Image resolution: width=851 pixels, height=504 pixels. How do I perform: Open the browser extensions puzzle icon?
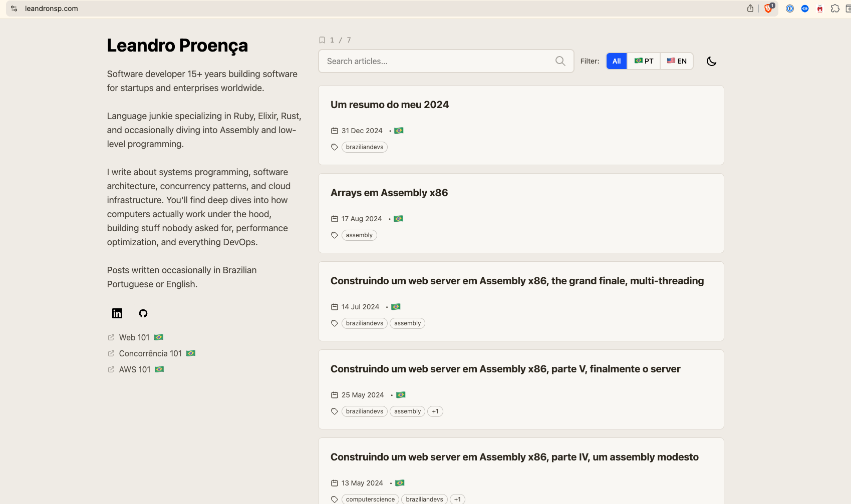point(835,9)
